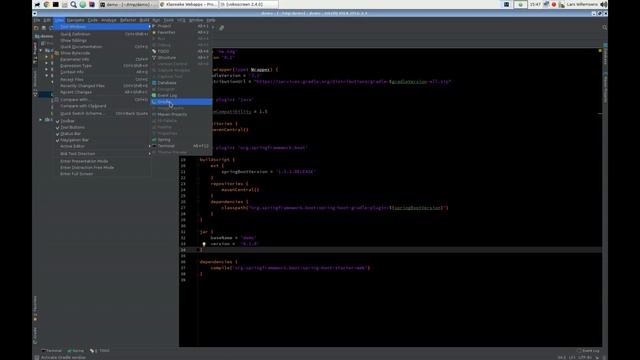The width and height of the screenshot is (640, 360).
Task: Select TODO from Tool Windows submenu
Action: [x=182, y=51]
